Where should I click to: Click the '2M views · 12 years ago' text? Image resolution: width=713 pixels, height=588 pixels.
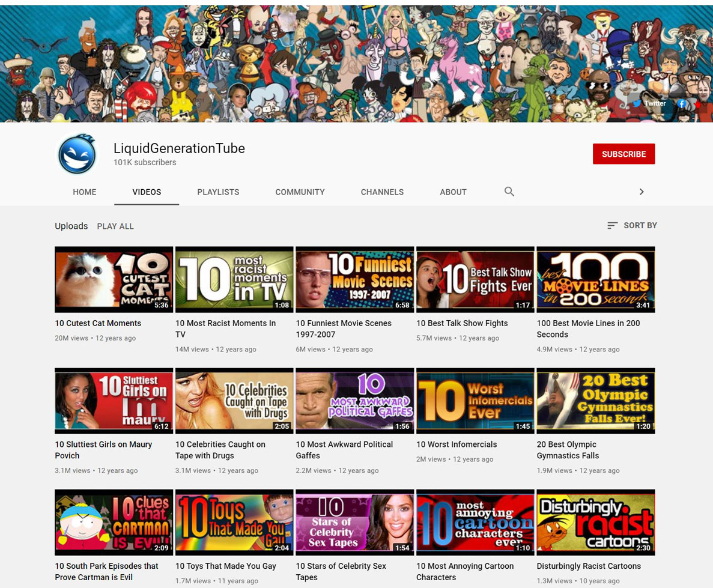455,459
